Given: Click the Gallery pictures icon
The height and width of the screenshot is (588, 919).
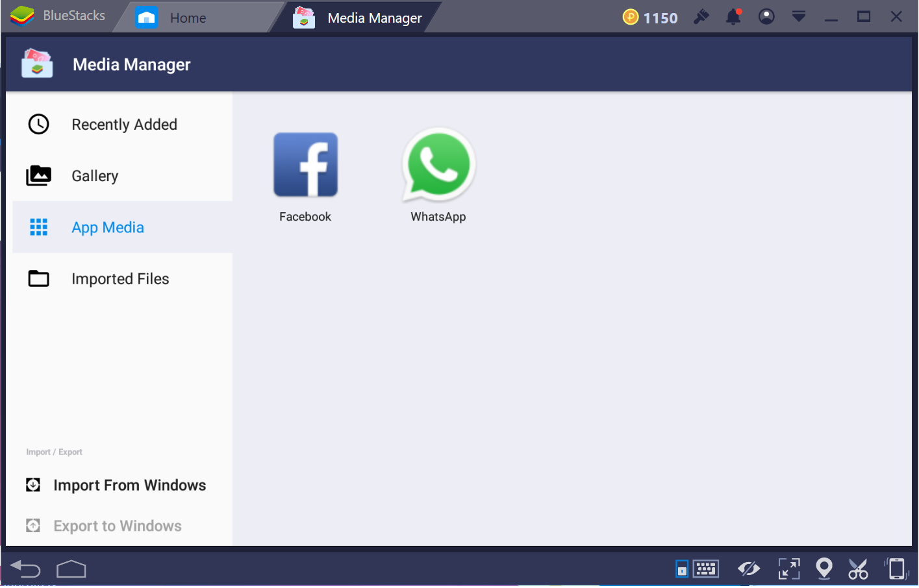Looking at the screenshot, I should point(39,175).
